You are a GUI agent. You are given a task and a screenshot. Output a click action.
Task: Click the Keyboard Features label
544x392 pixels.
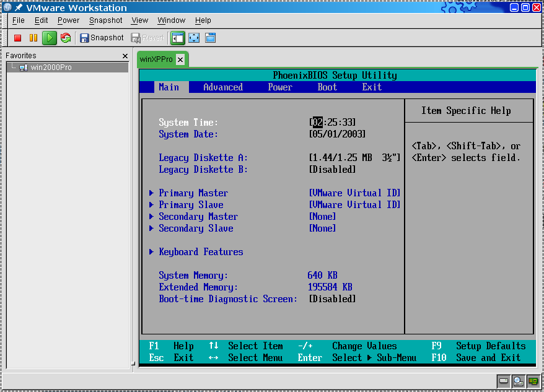201,252
